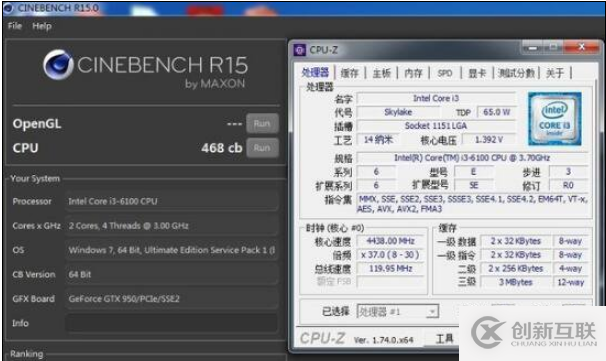Click the 4438.00 MHz core speed value
The width and height of the screenshot is (606, 361).
(x=390, y=241)
